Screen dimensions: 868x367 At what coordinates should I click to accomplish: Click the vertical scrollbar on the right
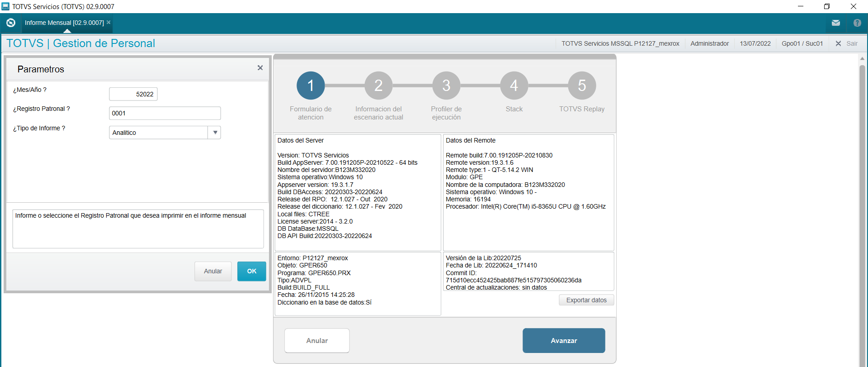[862, 216]
